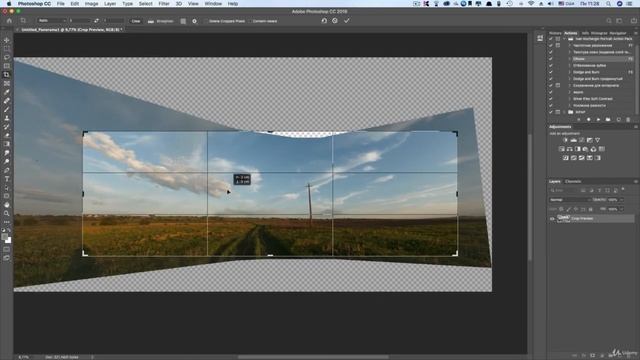Viewport: 640px width, 360px height.
Task: Select the Type tool
Action: pos(7,179)
